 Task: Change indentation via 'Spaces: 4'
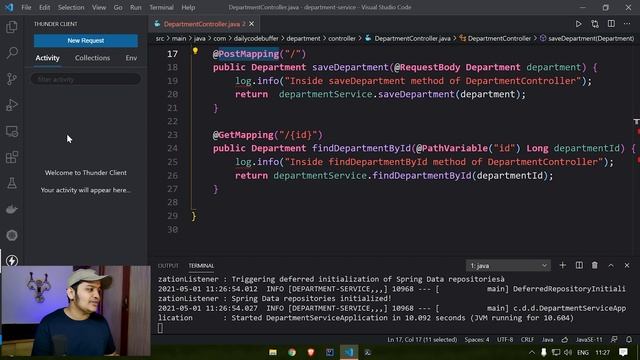tap(477, 340)
